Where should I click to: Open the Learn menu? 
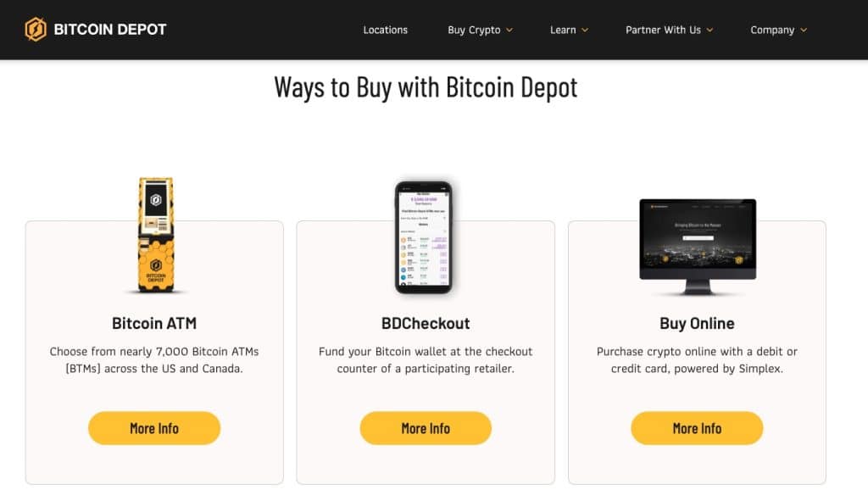tap(563, 30)
